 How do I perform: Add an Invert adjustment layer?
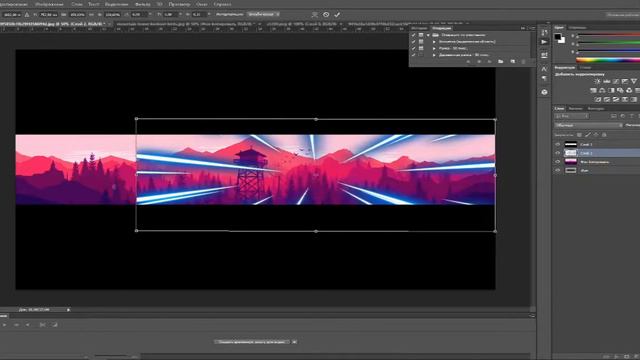tap(598, 99)
